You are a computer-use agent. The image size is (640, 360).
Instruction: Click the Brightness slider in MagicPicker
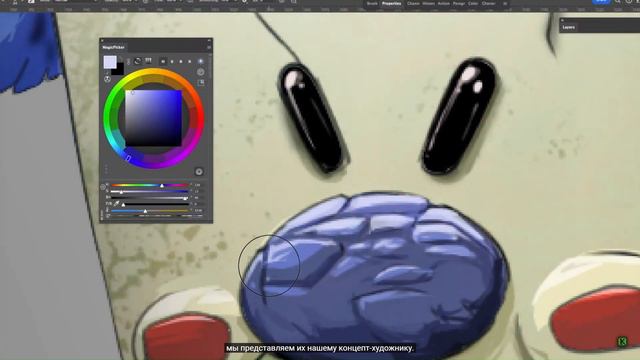coord(149,198)
